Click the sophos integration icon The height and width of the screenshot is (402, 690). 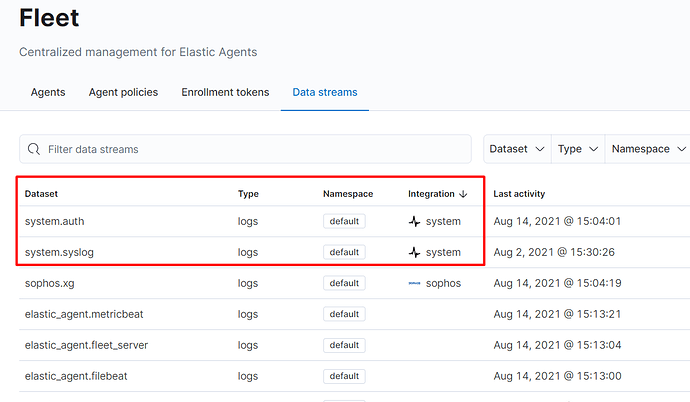pyautogui.click(x=414, y=283)
